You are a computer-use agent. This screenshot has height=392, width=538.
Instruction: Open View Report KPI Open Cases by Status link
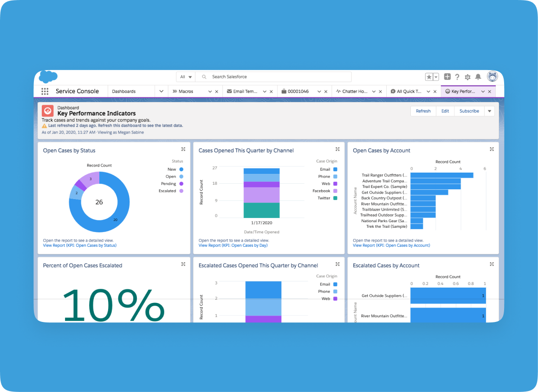[x=79, y=245]
